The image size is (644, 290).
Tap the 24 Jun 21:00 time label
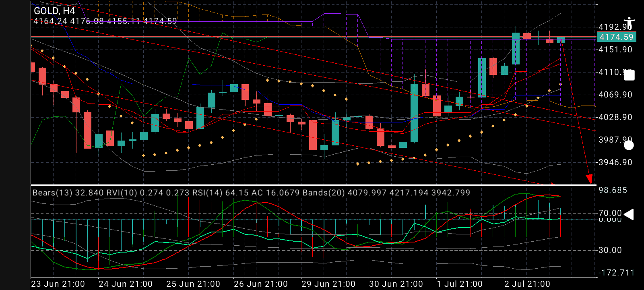[x=126, y=284]
